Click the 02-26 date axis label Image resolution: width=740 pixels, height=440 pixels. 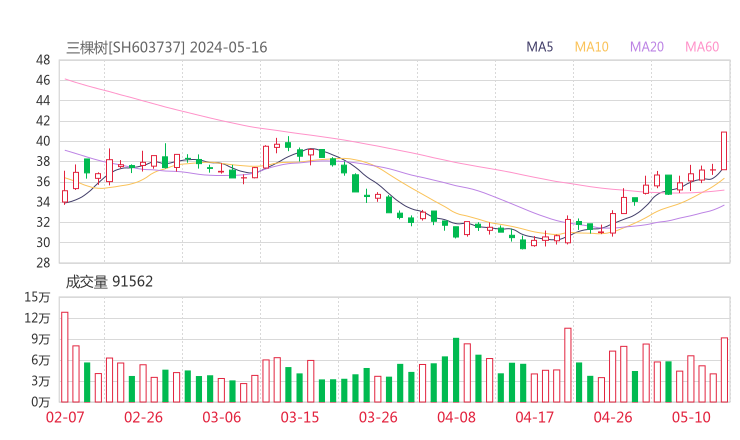point(143,417)
